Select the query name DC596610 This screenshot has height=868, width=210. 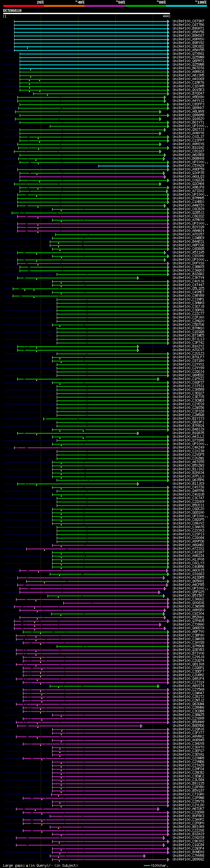tap(12, 11)
